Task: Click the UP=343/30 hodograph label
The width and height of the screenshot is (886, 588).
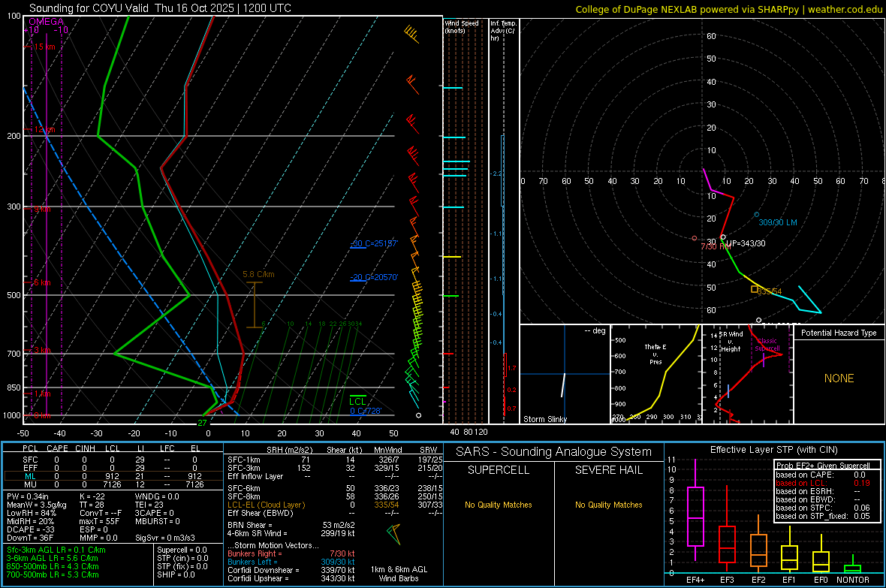Action: coord(746,243)
